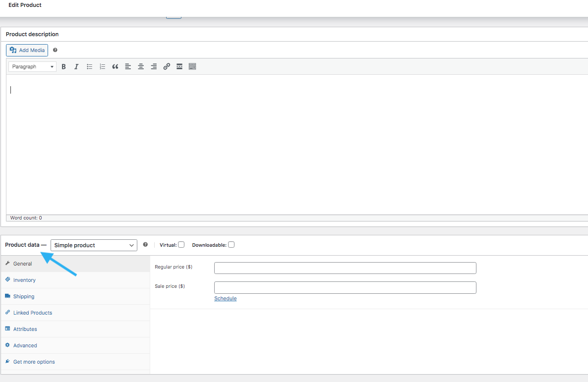Open the Attributes tab

[x=75, y=329]
